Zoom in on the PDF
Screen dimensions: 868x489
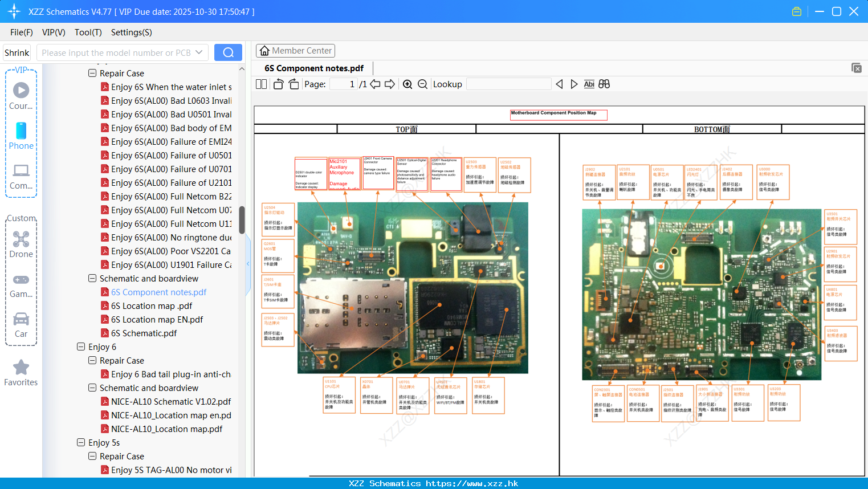point(407,84)
